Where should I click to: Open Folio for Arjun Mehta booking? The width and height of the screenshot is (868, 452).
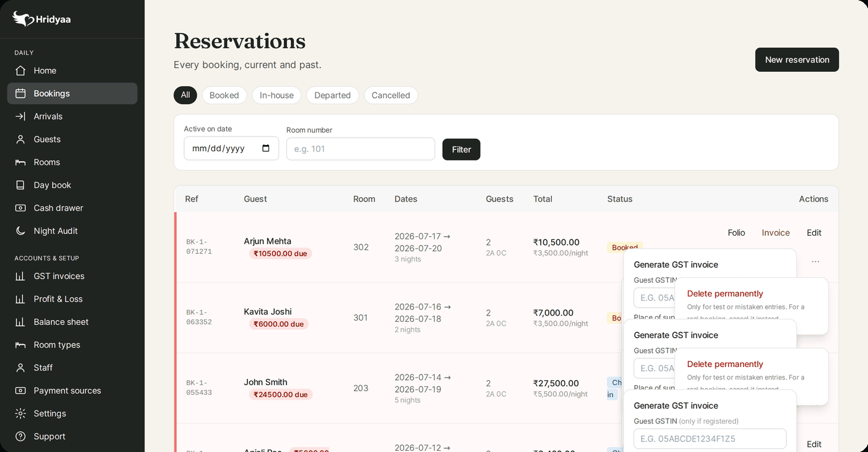pyautogui.click(x=737, y=233)
